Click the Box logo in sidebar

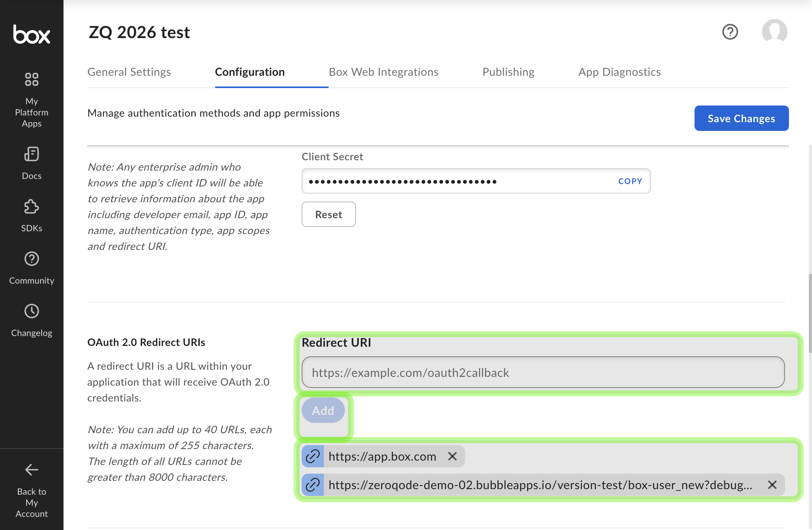click(32, 34)
